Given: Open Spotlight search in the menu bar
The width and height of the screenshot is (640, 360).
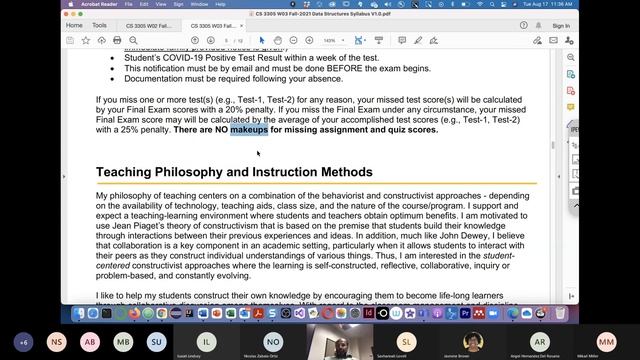Looking at the screenshot, I should [492, 4].
